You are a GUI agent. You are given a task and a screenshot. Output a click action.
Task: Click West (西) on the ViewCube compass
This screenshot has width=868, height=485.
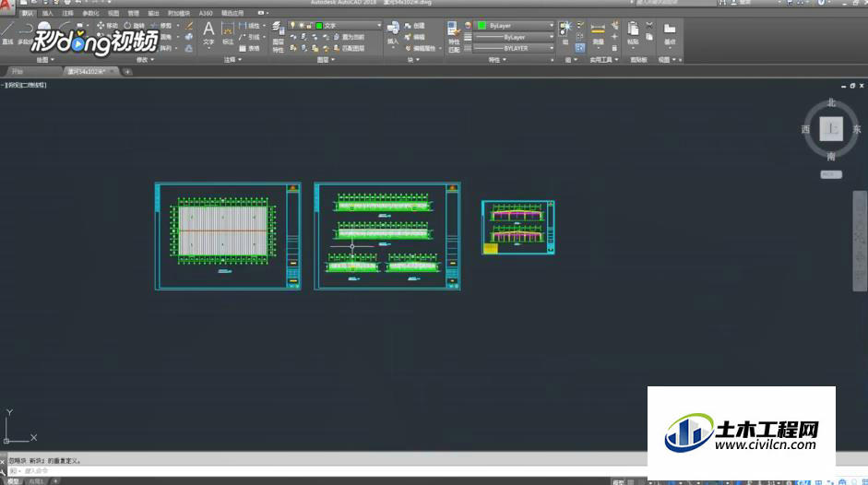(x=805, y=129)
